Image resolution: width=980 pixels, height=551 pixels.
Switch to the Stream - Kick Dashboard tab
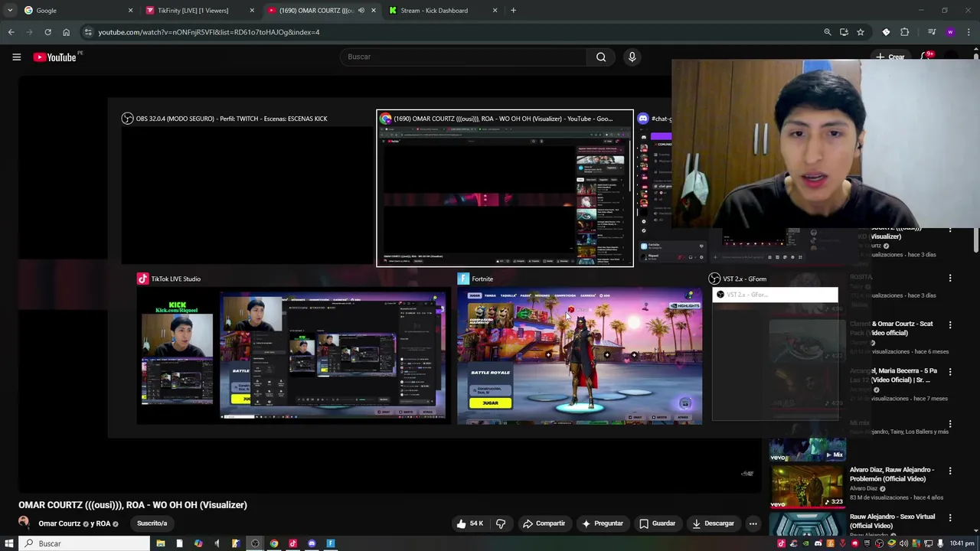point(443,11)
